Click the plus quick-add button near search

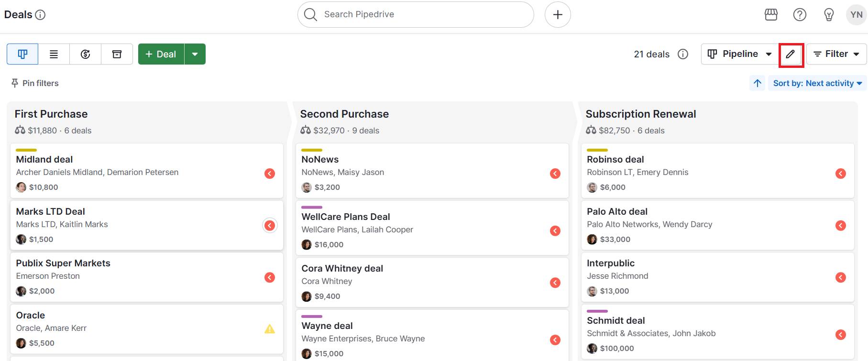(x=558, y=15)
